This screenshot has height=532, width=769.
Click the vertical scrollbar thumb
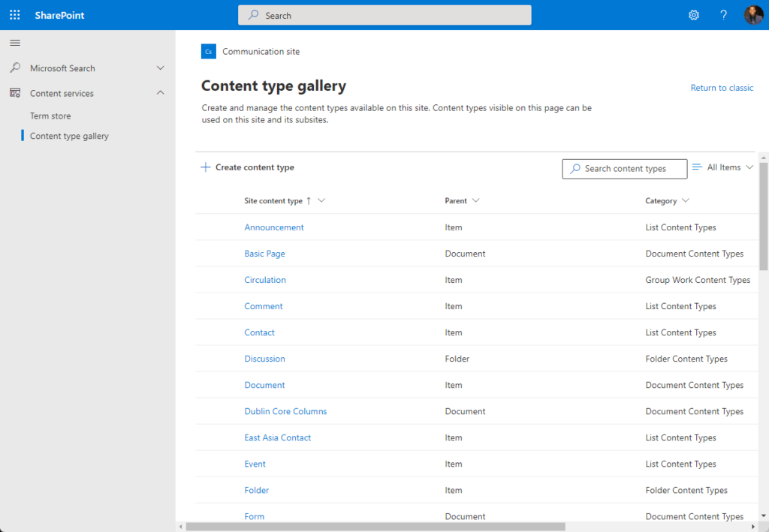click(x=763, y=216)
